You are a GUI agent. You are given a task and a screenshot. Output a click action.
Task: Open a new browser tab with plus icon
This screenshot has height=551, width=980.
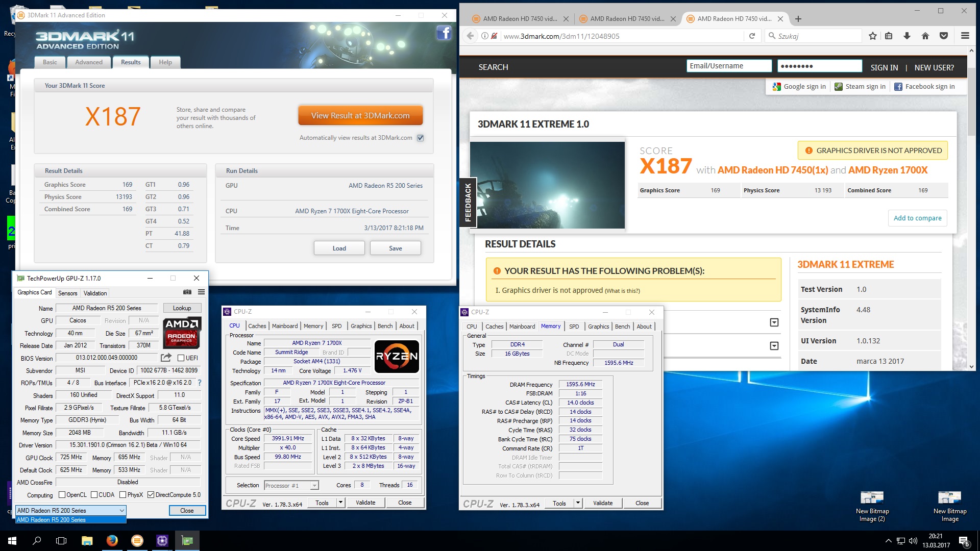798,19
